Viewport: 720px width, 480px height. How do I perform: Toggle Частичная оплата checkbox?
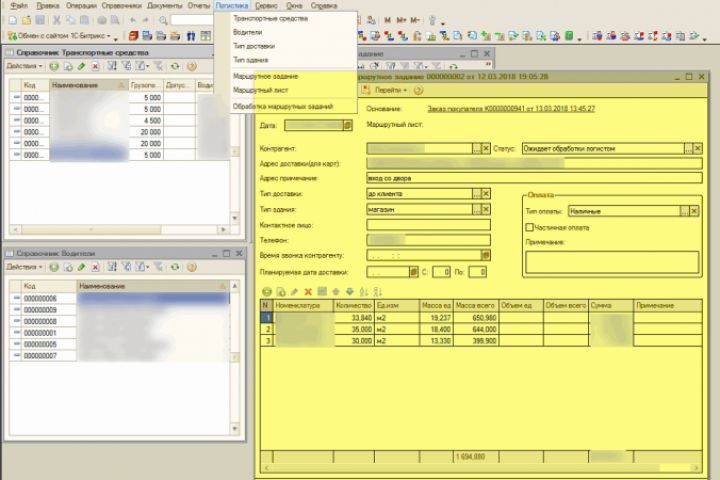pyautogui.click(x=529, y=227)
